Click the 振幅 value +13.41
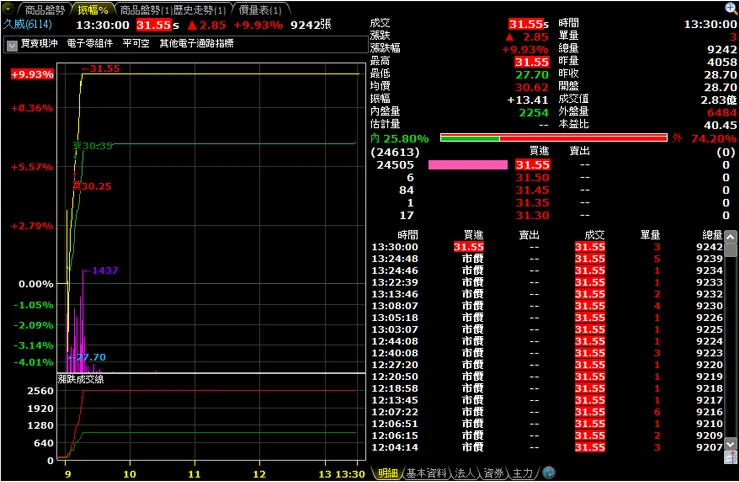Screen dimensions: 740x482 [528, 100]
